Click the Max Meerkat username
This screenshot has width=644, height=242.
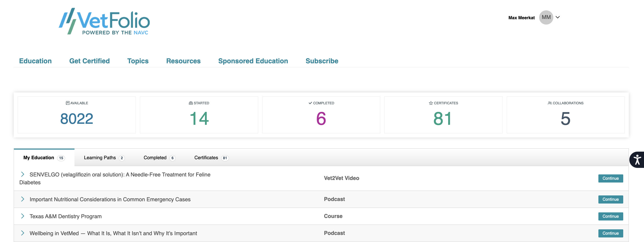point(521,18)
